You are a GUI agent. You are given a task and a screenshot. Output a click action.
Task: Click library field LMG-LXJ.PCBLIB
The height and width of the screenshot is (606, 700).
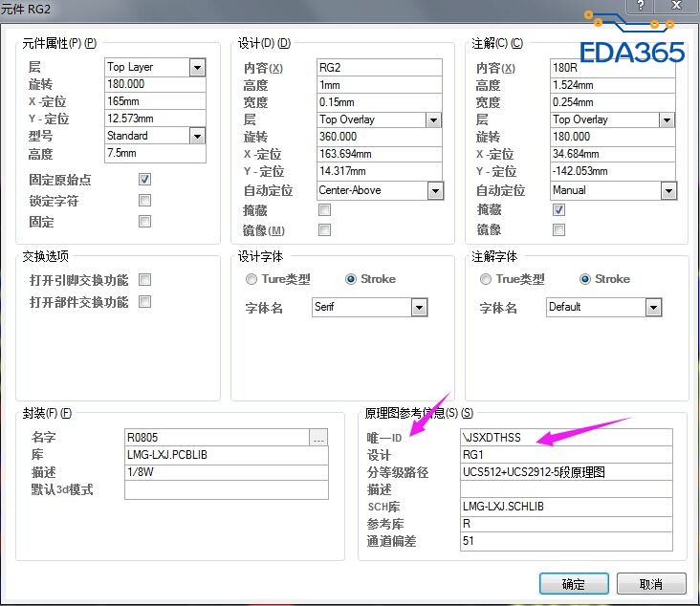227,455
